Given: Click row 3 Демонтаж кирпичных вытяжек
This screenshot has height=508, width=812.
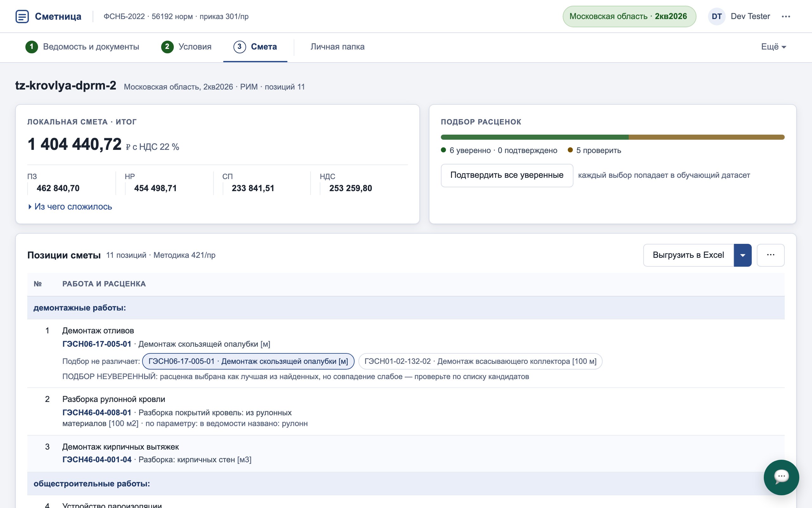Looking at the screenshot, I should point(406,454).
